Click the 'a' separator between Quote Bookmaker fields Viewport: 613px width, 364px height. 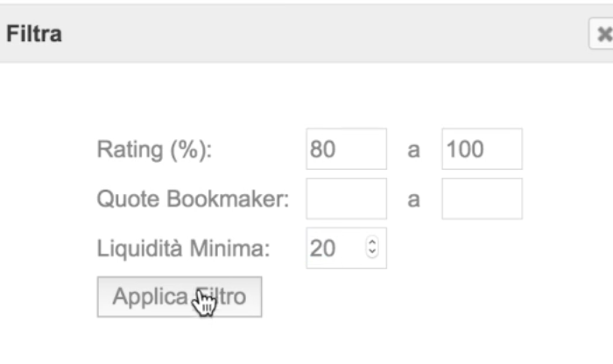click(x=414, y=200)
